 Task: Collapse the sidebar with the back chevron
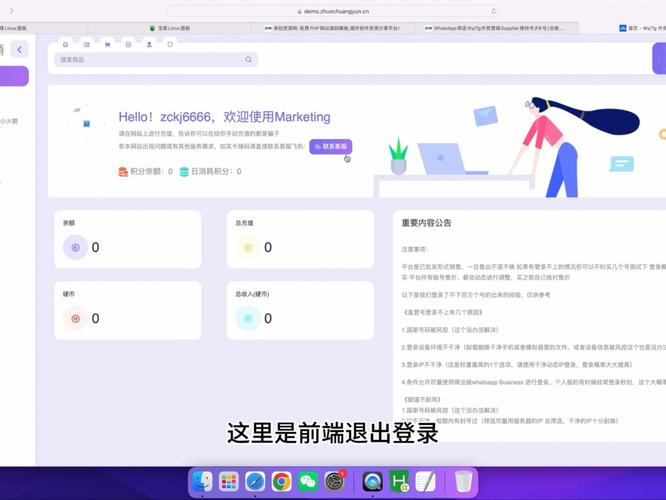20,50
